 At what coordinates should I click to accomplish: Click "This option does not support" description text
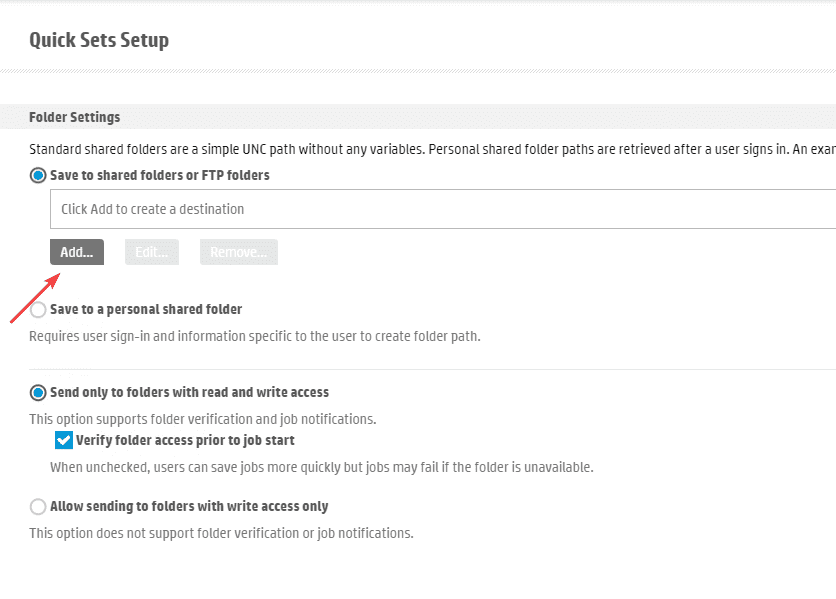pyautogui.click(x=221, y=533)
